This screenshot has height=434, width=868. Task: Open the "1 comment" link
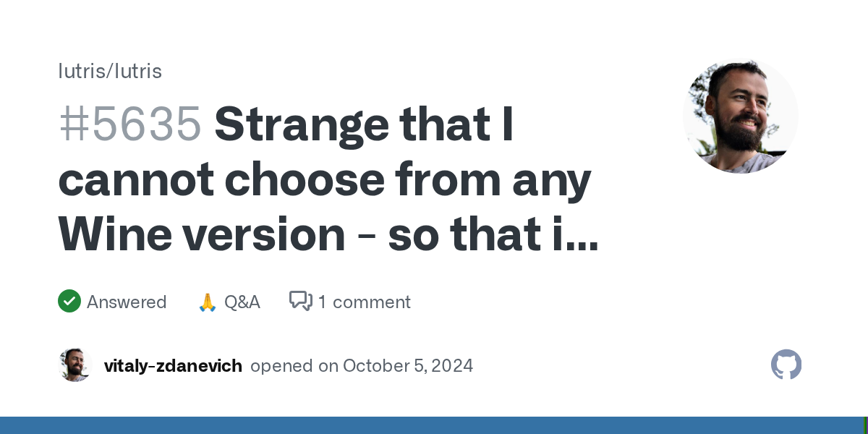[364, 302]
